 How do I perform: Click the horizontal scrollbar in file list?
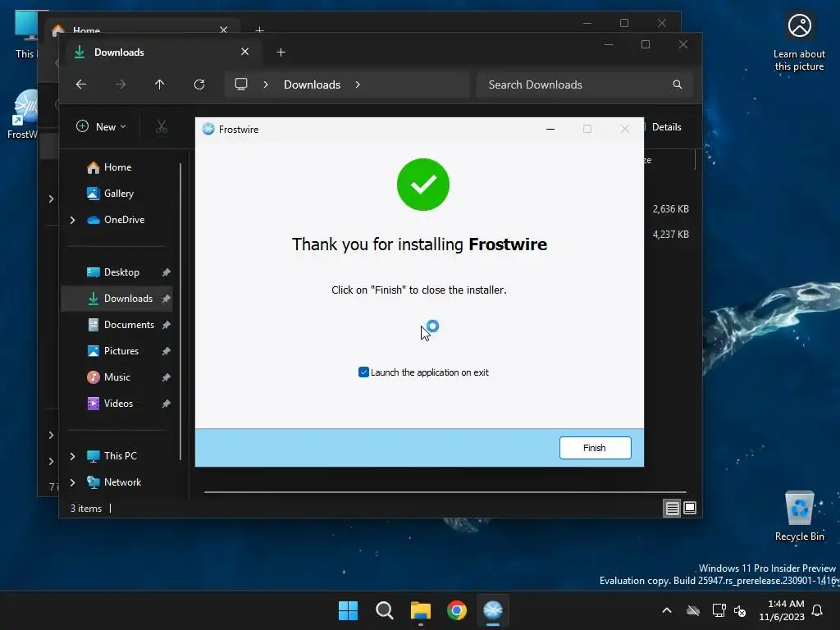pos(445,491)
